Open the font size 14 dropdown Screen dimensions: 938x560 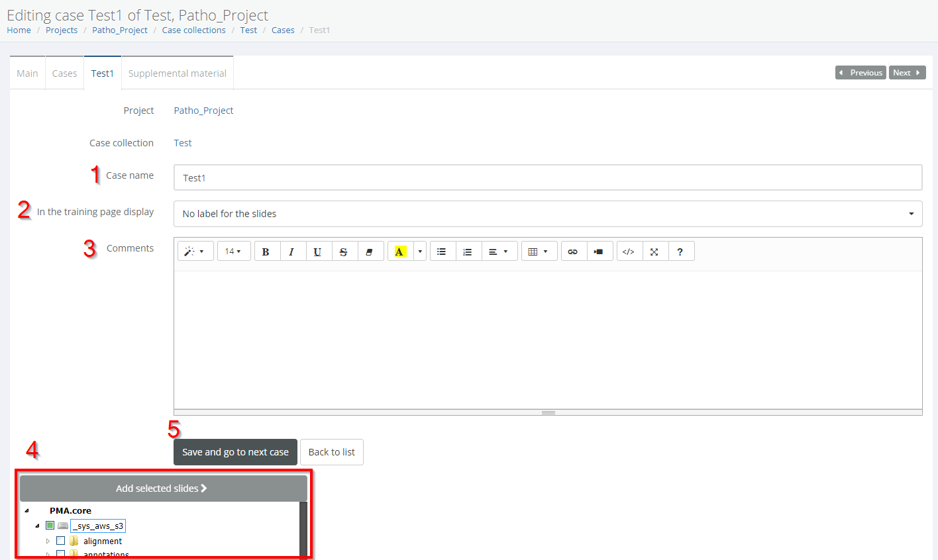pyautogui.click(x=233, y=252)
